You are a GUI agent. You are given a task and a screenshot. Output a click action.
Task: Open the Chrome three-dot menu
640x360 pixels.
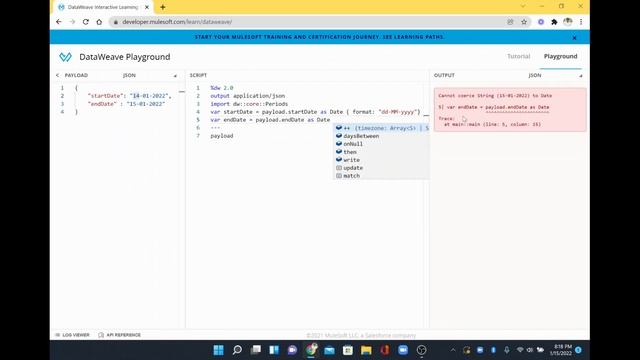[581, 22]
